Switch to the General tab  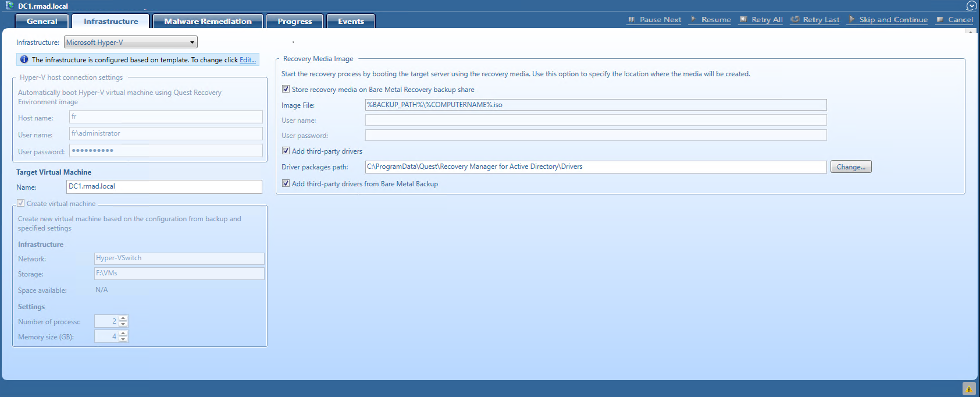[x=42, y=21]
